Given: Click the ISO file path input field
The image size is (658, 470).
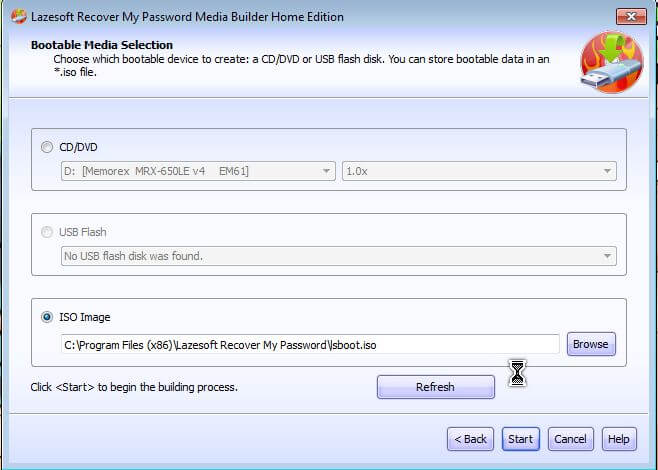Looking at the screenshot, I should 310,345.
